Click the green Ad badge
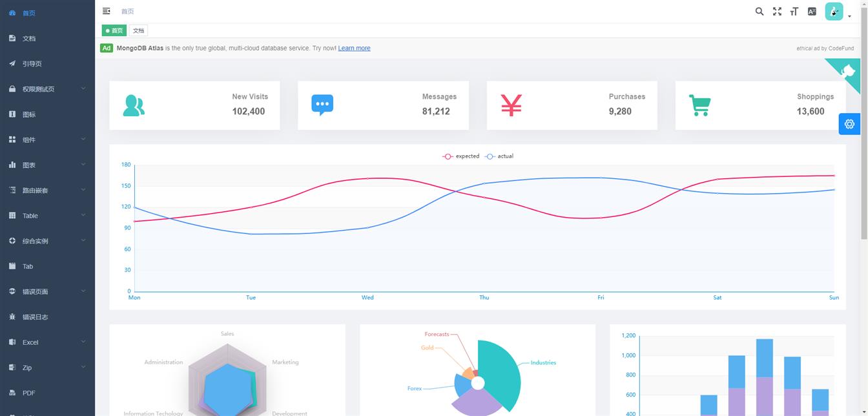 point(107,48)
